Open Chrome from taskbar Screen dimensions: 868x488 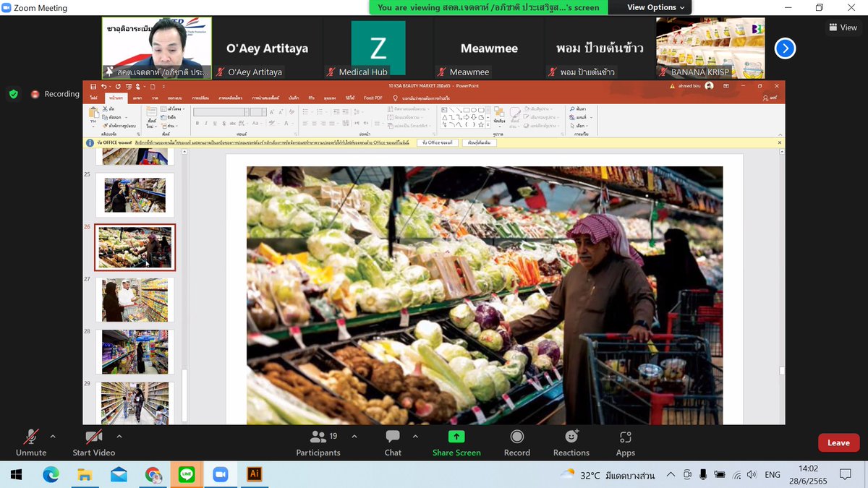(153, 474)
